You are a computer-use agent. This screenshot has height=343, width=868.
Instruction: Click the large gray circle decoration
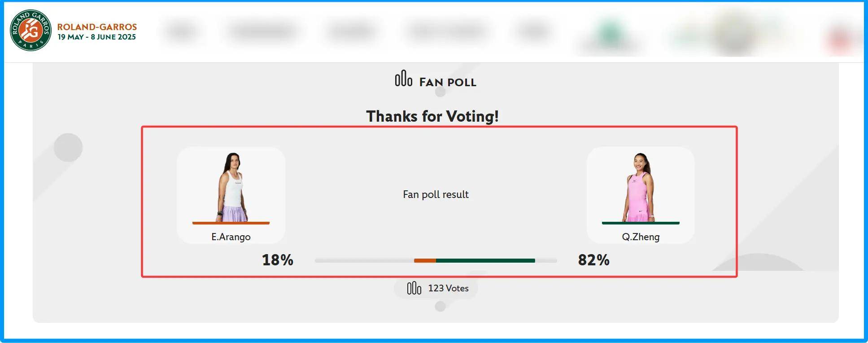click(x=68, y=147)
